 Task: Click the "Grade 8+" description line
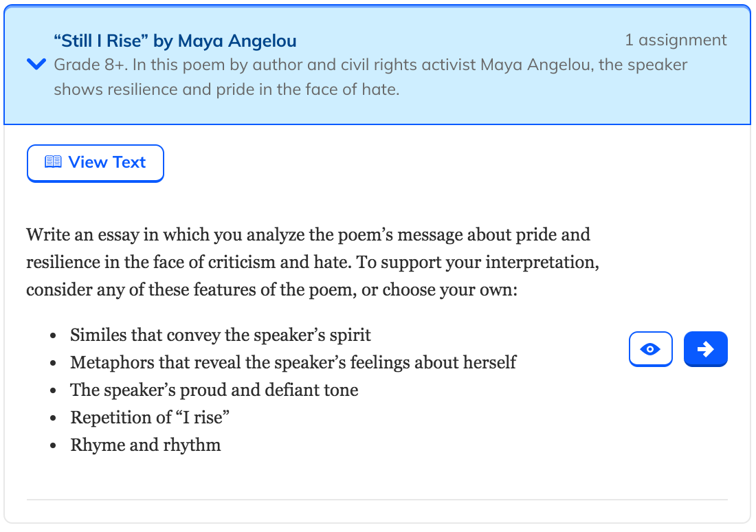(370, 65)
